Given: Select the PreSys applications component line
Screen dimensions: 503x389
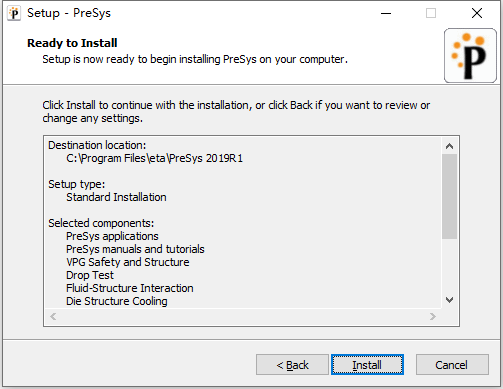Looking at the screenshot, I should click(112, 236).
